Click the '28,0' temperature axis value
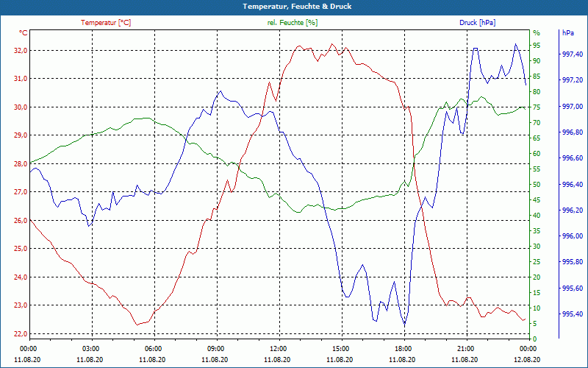This screenshot has width=588, height=368. point(21,164)
